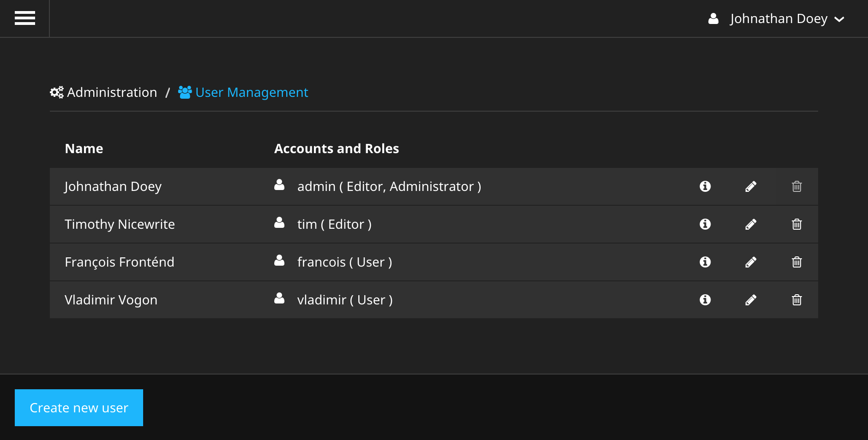Click the account icon beside admin
868x440 pixels.
(x=279, y=184)
